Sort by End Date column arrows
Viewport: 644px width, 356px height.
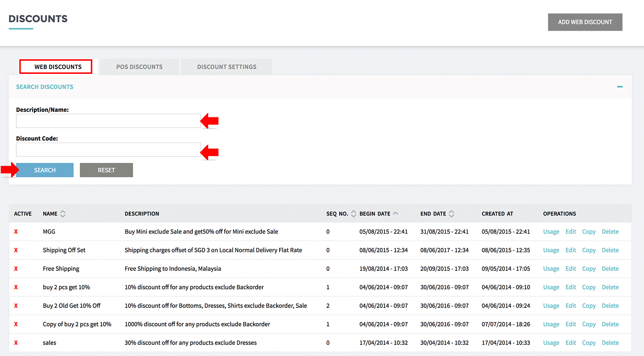coord(452,213)
